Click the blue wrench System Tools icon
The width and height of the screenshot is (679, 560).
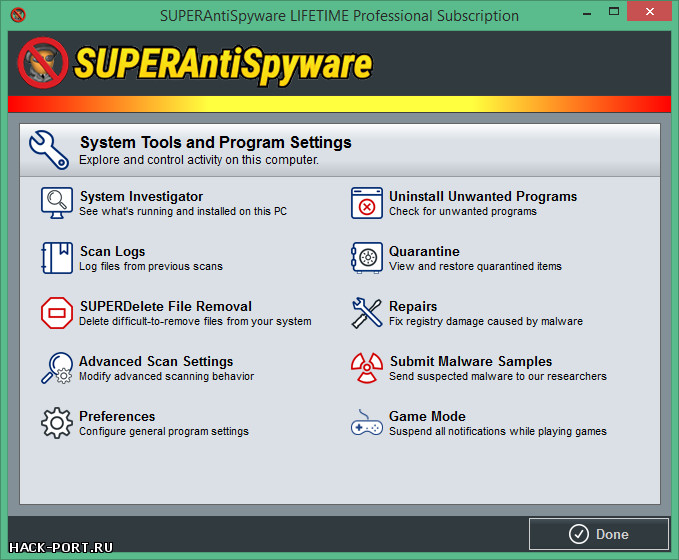pyautogui.click(x=48, y=150)
